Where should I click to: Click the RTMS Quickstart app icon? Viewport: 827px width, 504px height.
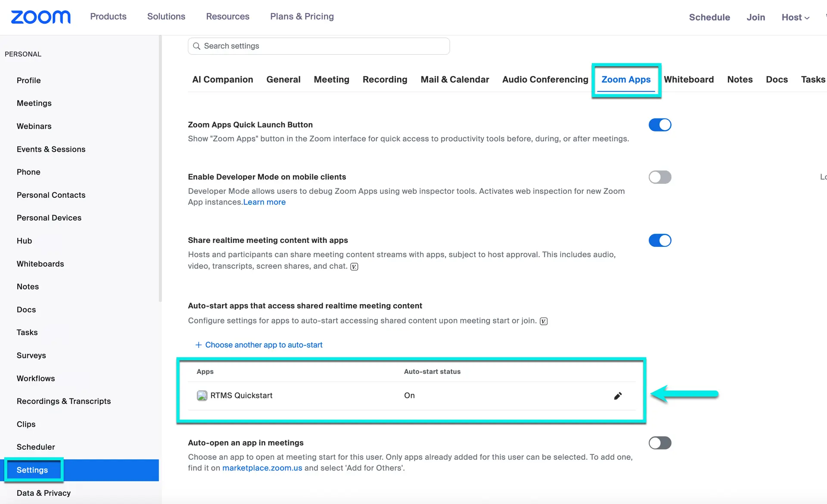pyautogui.click(x=202, y=395)
